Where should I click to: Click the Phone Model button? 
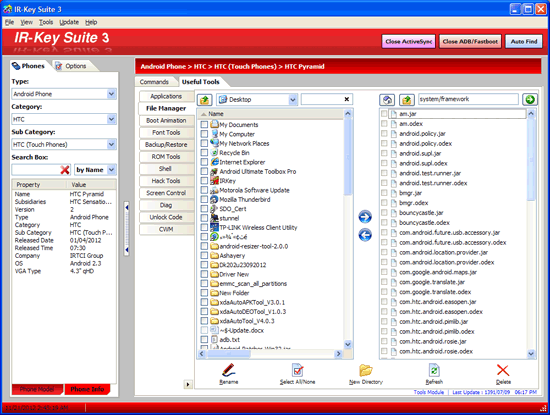point(37,389)
